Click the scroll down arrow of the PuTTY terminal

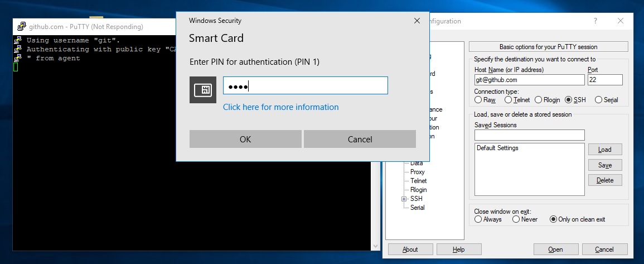375,246
